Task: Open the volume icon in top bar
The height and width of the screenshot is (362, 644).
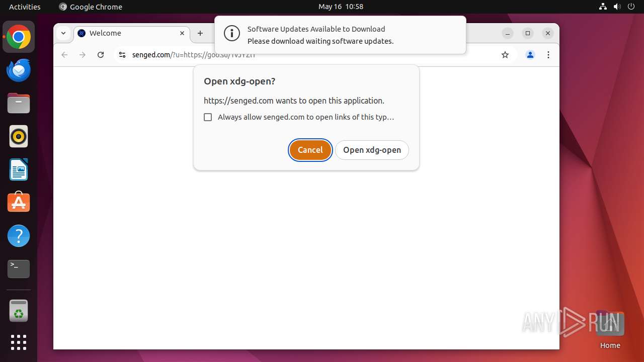Action: tap(617, 7)
